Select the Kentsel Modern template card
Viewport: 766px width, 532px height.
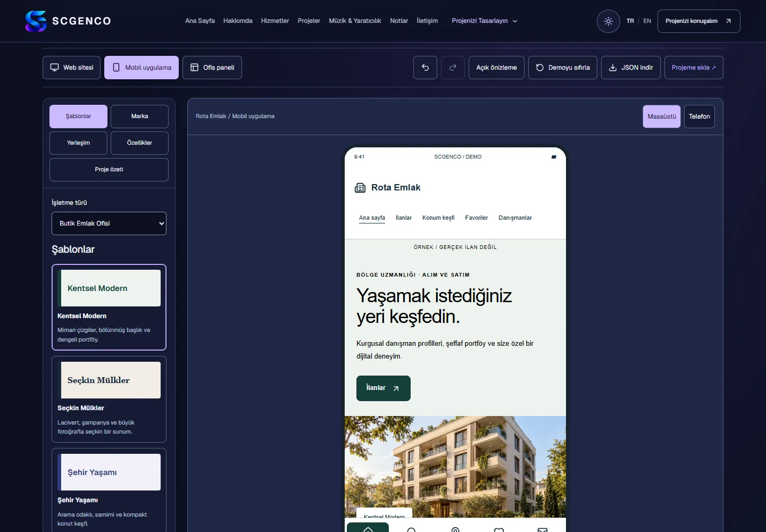(x=109, y=307)
